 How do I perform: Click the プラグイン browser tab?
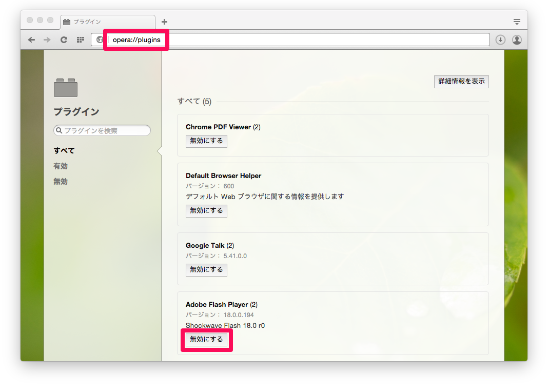click(x=108, y=22)
